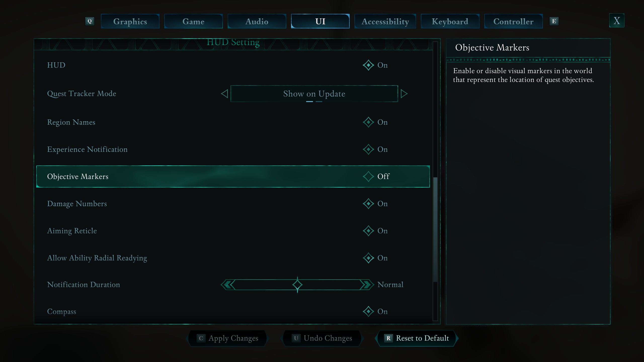The height and width of the screenshot is (362, 644).
Task: Click the diamond icon next to Damage Numbers
Action: pyautogui.click(x=368, y=203)
